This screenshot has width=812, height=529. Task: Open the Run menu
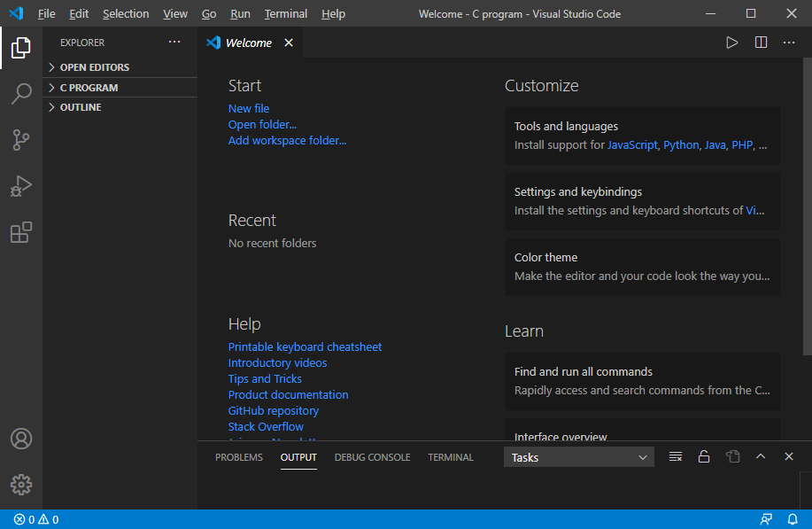[x=240, y=14]
